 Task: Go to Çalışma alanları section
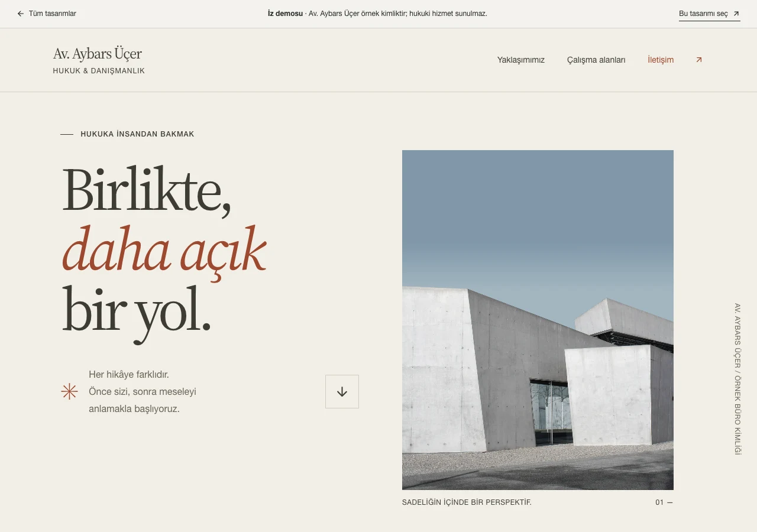pyautogui.click(x=596, y=60)
